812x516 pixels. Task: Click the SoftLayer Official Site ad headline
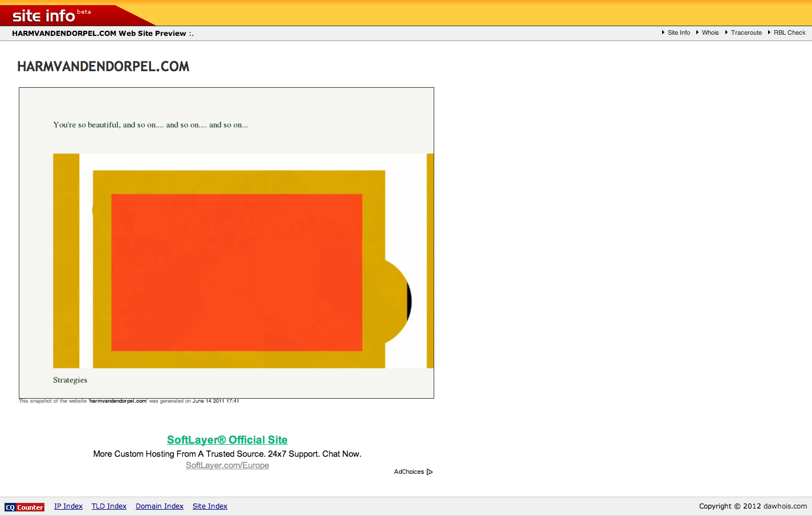pos(227,440)
